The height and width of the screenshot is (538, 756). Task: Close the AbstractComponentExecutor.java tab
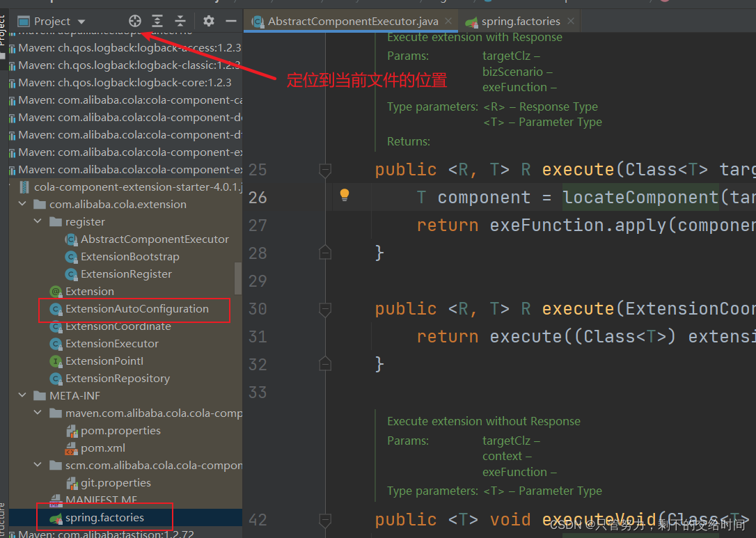click(448, 21)
